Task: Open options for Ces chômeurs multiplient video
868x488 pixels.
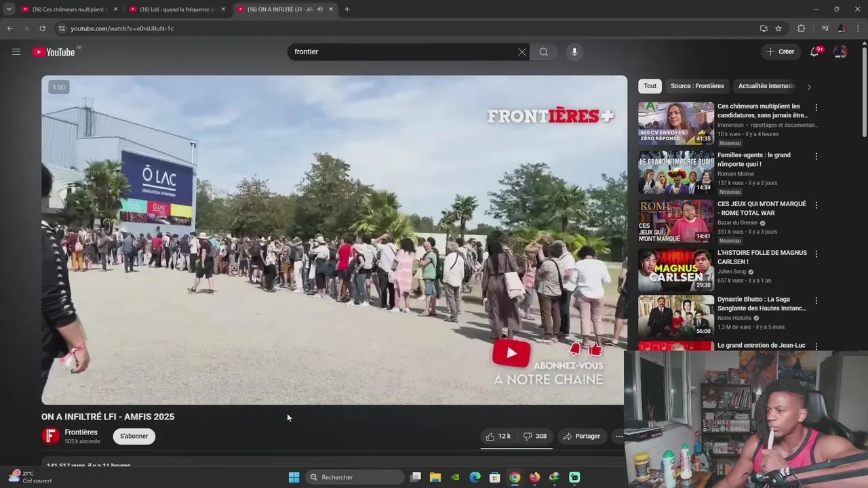Action: click(x=816, y=108)
